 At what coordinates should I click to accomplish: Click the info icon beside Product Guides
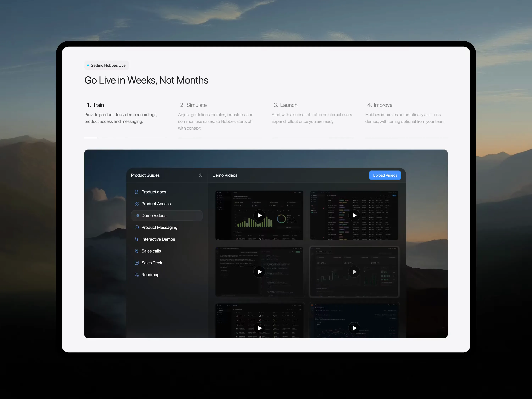pos(201,175)
